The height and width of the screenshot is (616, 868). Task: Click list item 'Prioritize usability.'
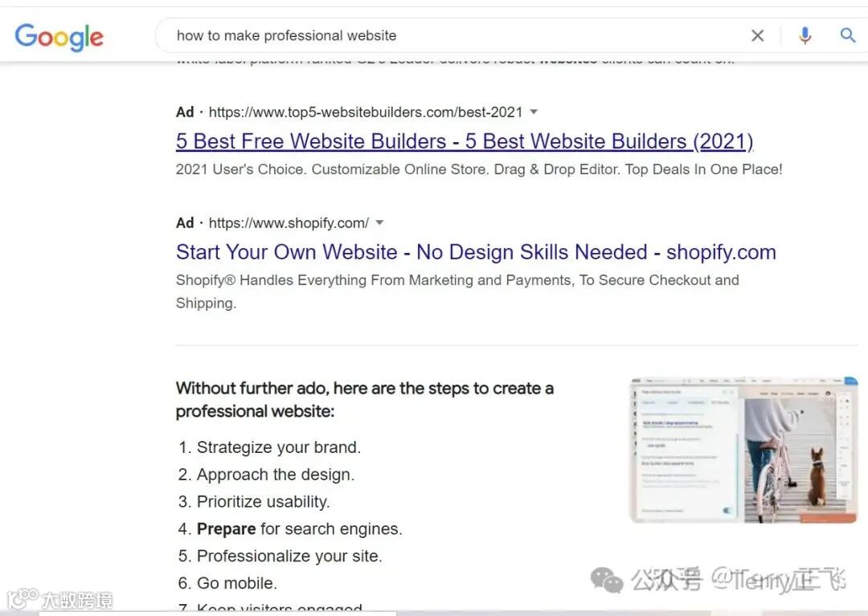(x=264, y=501)
